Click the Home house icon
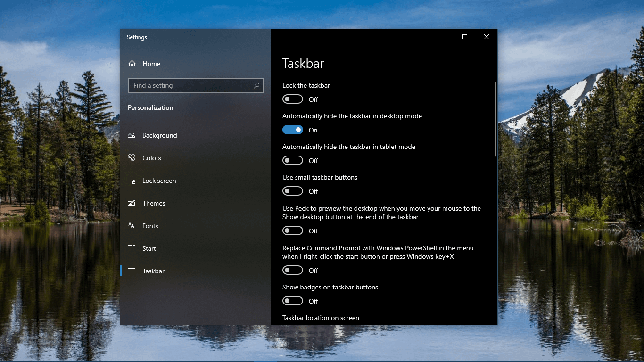The height and width of the screenshot is (362, 644). pos(131,63)
